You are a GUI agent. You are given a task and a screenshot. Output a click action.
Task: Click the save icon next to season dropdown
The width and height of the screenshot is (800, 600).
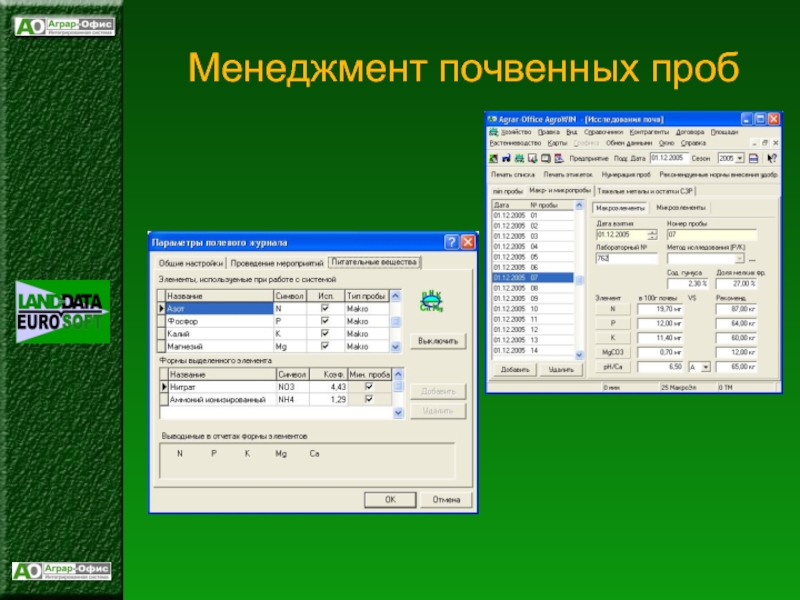pos(753,158)
